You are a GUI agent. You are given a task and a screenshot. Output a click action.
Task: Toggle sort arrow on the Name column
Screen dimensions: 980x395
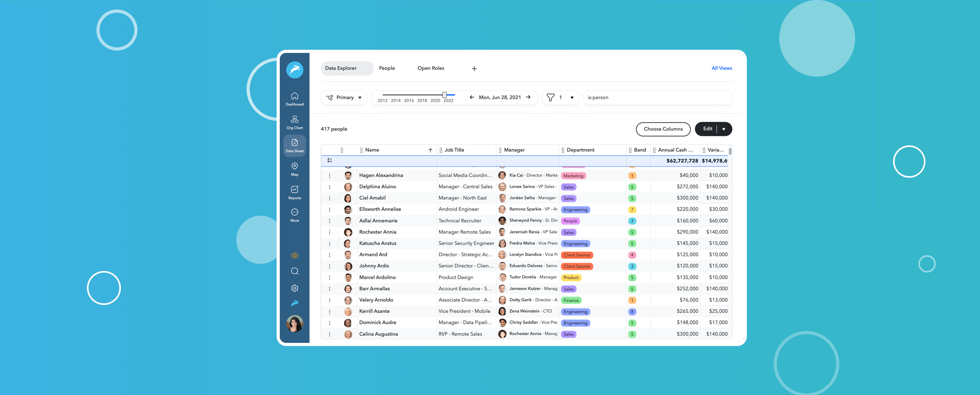coord(430,150)
